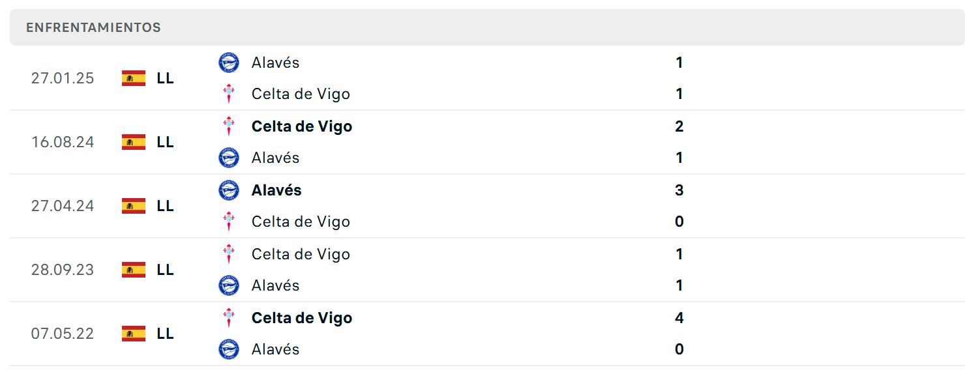The image size is (980, 374).
Task: Select the LL league label for 27.04.24
Action: (166, 206)
